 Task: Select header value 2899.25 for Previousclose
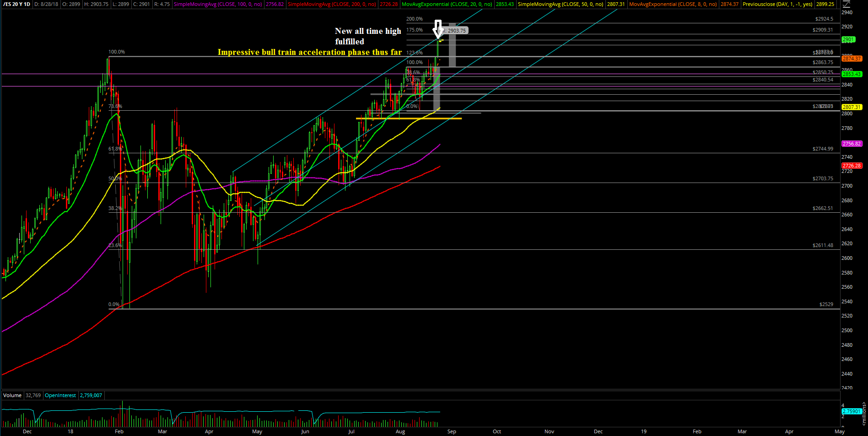coord(825,4)
